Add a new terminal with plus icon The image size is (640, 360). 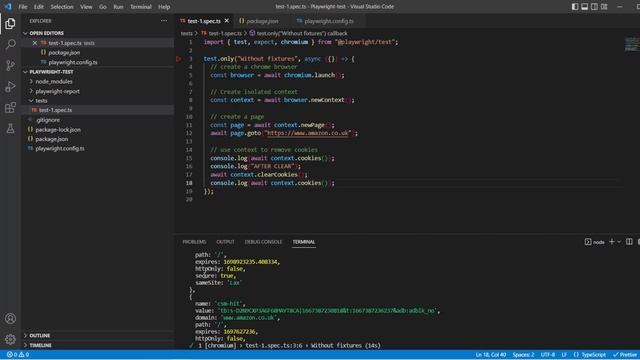611,242
